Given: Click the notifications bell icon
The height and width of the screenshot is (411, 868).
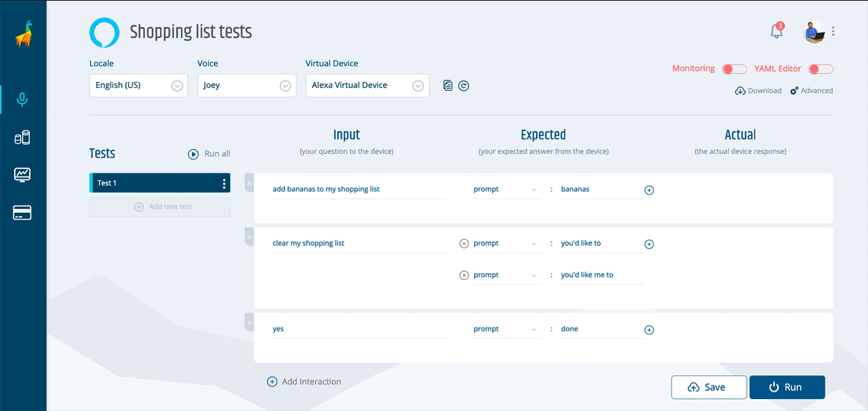Looking at the screenshot, I should click(x=777, y=31).
